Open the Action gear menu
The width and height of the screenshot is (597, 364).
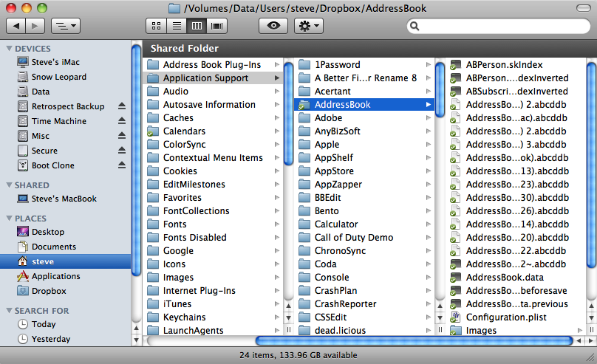click(309, 26)
